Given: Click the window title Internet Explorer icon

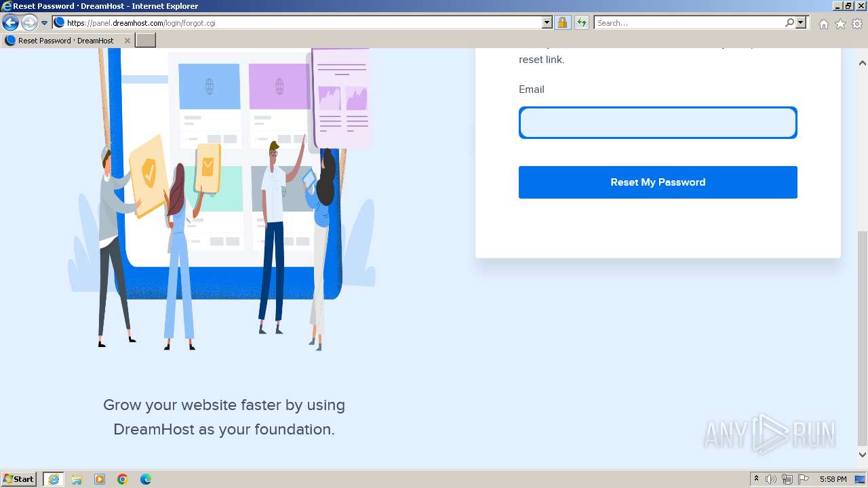Looking at the screenshot, I should [x=7, y=6].
